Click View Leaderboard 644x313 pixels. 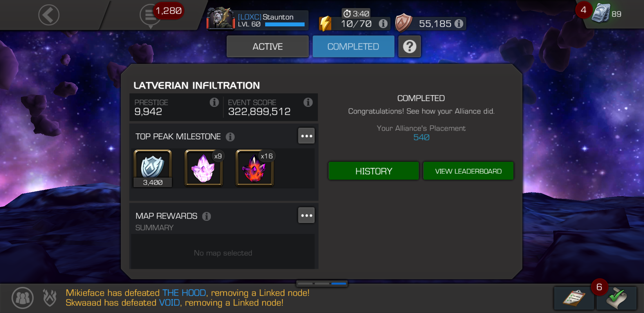[468, 171]
